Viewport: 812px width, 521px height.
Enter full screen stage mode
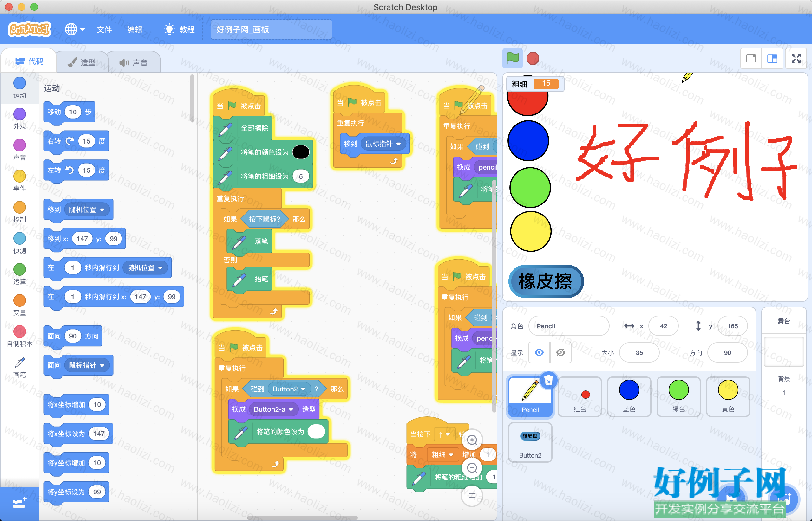point(796,59)
